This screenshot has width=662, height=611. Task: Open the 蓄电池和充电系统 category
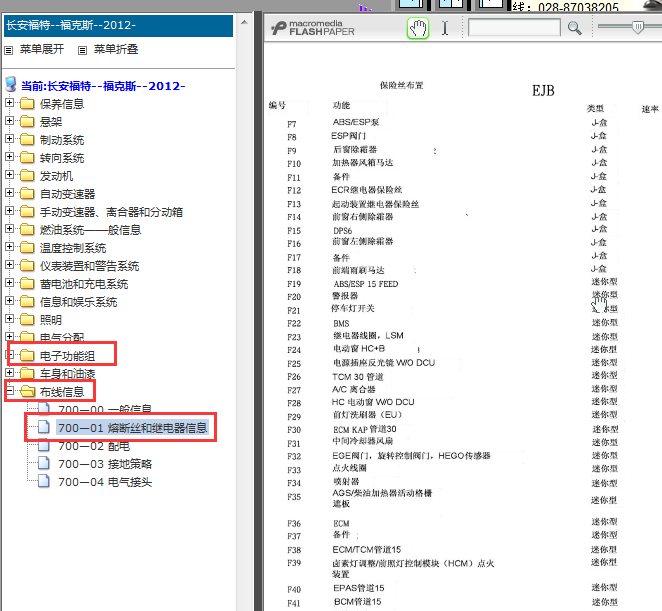(x=84, y=284)
